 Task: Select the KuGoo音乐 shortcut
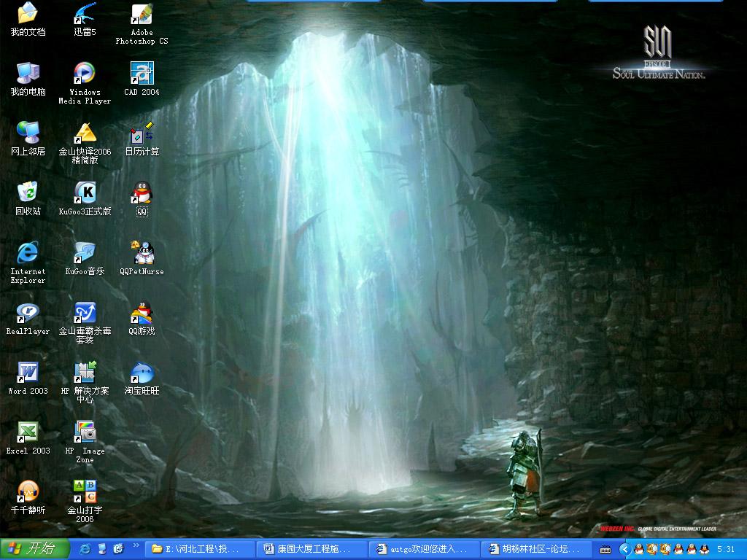85,259
